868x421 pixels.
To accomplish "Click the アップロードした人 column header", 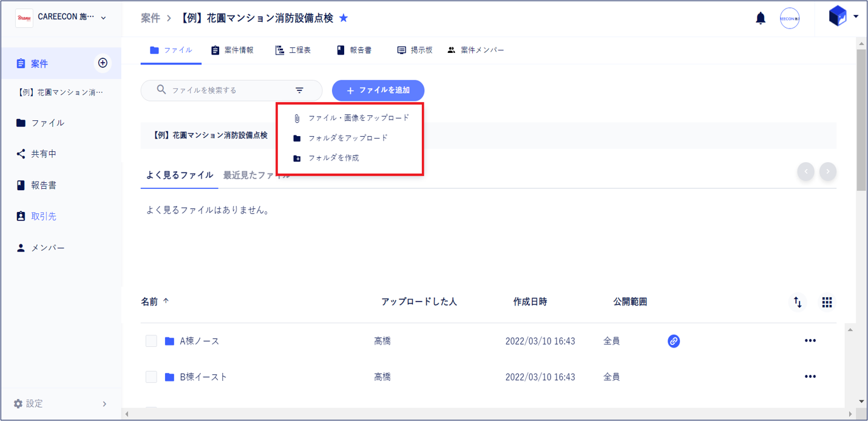I will [419, 301].
